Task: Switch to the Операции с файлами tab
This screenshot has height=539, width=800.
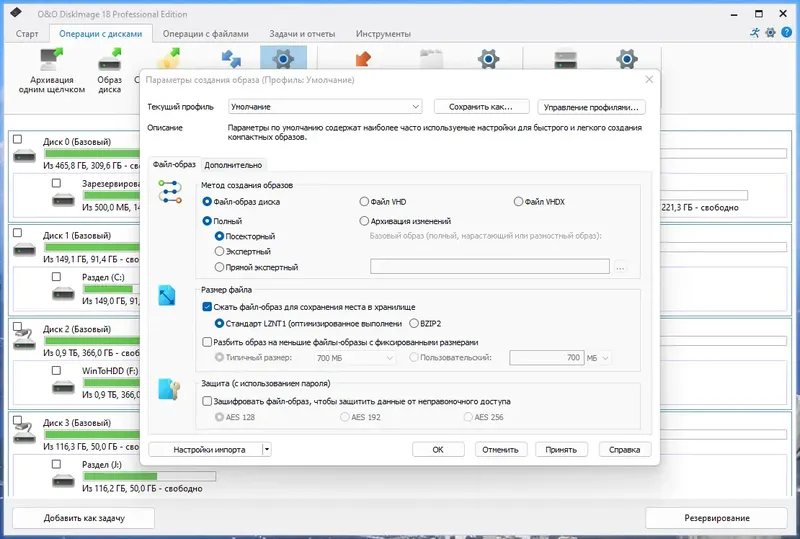Action: [x=206, y=34]
